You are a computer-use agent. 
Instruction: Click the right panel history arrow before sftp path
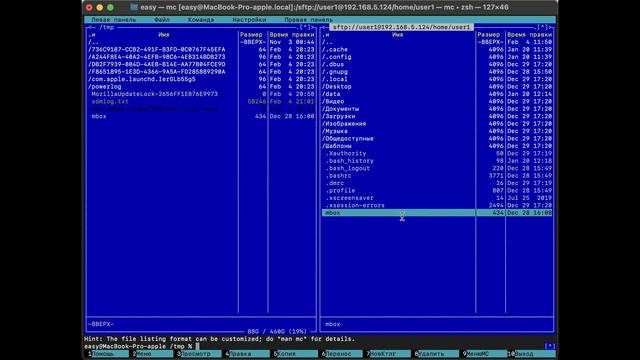[326, 27]
